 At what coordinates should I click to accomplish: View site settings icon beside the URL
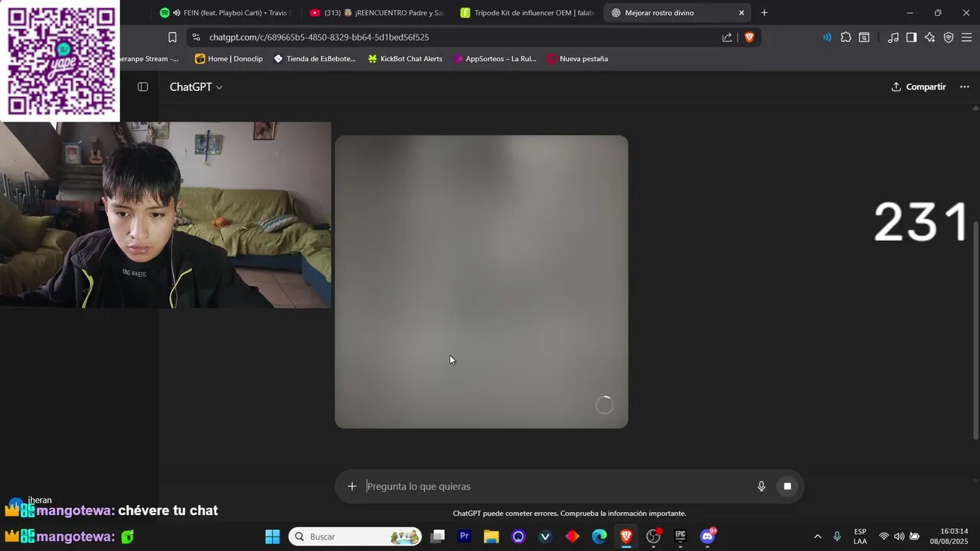pyautogui.click(x=196, y=37)
